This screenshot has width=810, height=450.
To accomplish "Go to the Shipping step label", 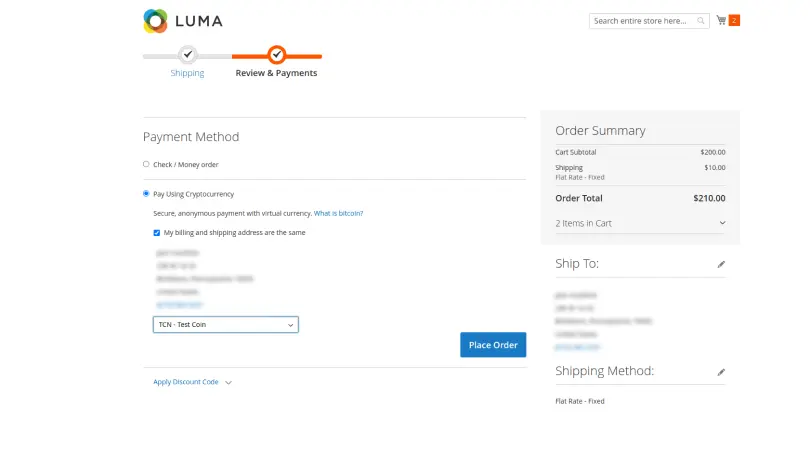I will [187, 73].
